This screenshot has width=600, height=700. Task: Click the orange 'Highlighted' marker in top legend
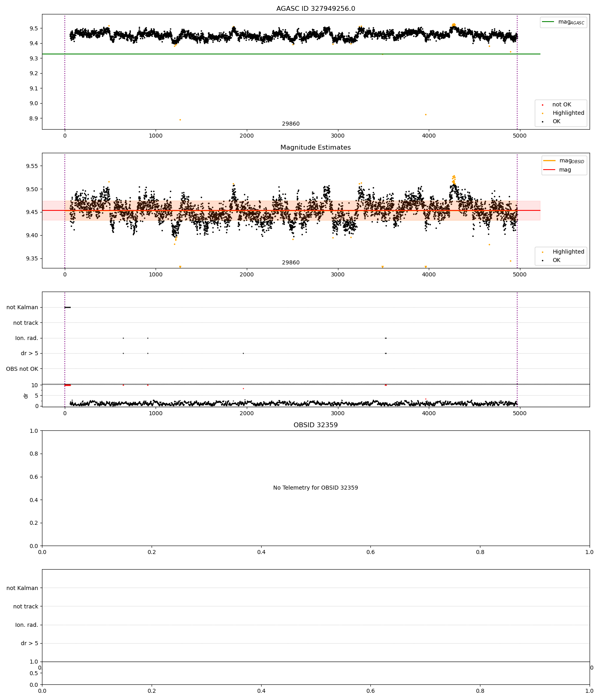point(542,113)
